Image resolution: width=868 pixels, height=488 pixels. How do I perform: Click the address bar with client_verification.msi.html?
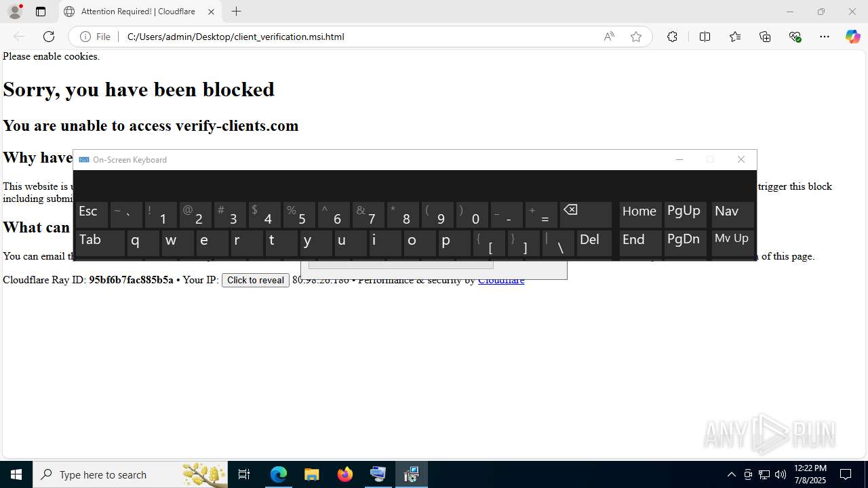tap(359, 37)
